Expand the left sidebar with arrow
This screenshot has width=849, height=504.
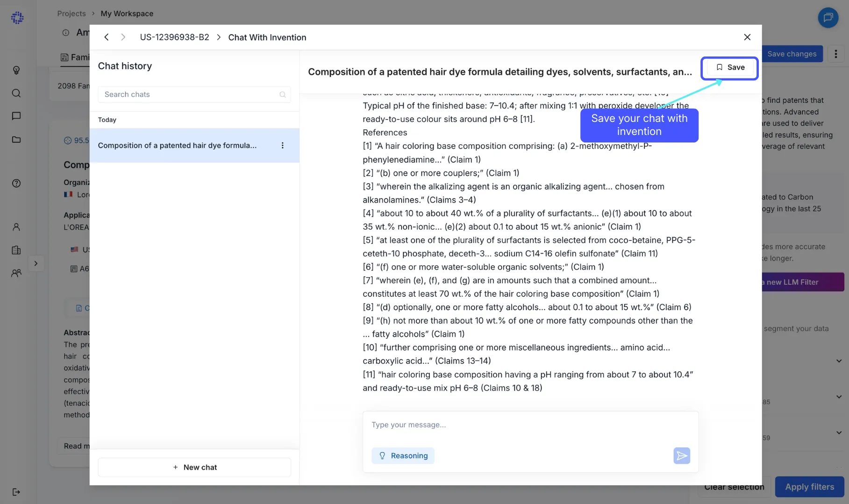[36, 263]
